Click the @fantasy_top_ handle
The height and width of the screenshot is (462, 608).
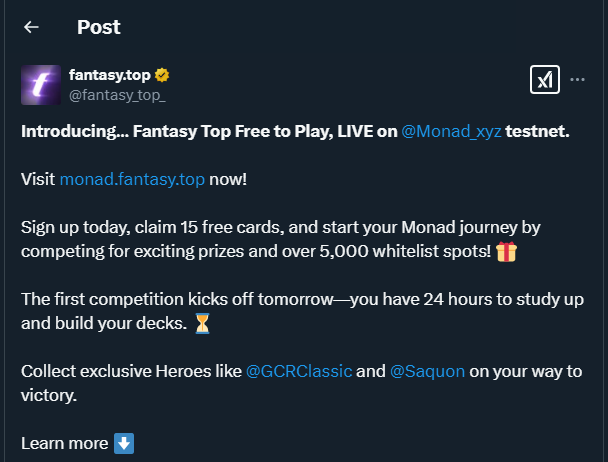coord(117,94)
